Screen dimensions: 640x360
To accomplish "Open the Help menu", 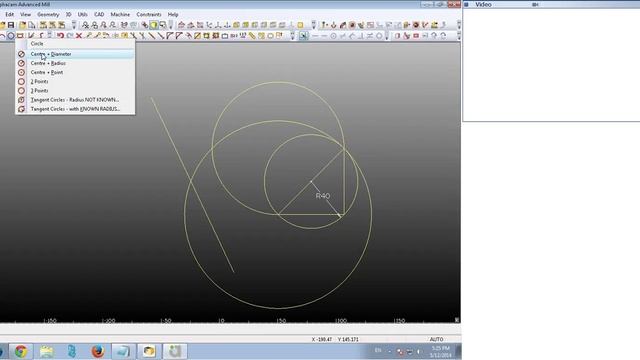I will [173, 14].
